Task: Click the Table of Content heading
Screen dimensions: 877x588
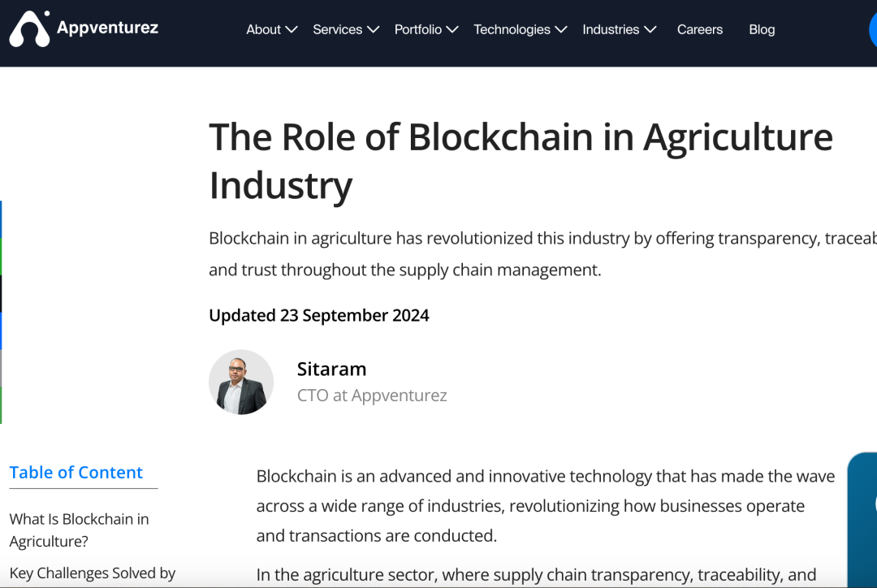Action: [76, 472]
